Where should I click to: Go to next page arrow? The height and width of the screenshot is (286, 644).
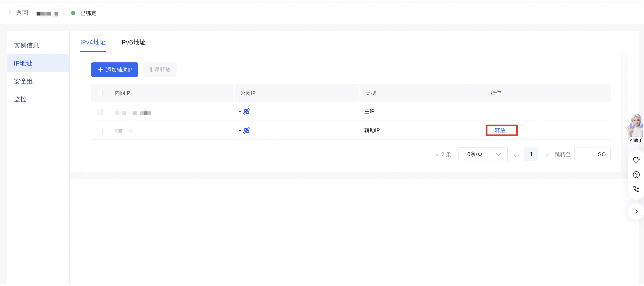click(x=547, y=155)
